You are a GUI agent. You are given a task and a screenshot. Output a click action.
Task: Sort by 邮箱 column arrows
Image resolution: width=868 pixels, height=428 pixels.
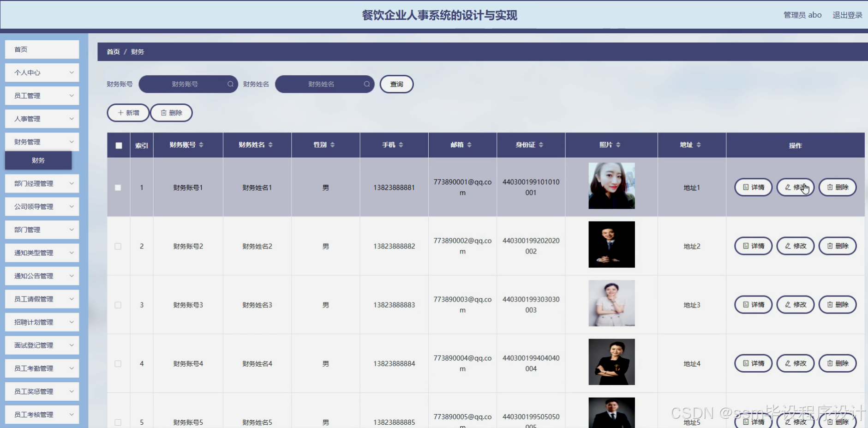(469, 145)
